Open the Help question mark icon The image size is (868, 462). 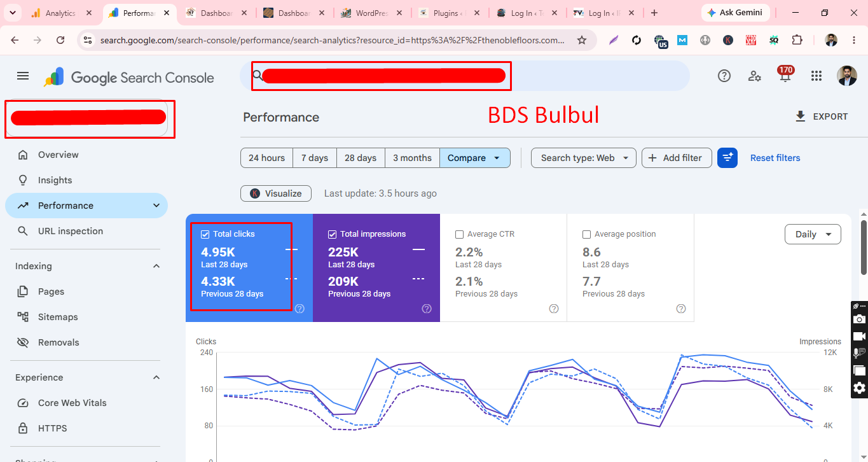pyautogui.click(x=724, y=76)
